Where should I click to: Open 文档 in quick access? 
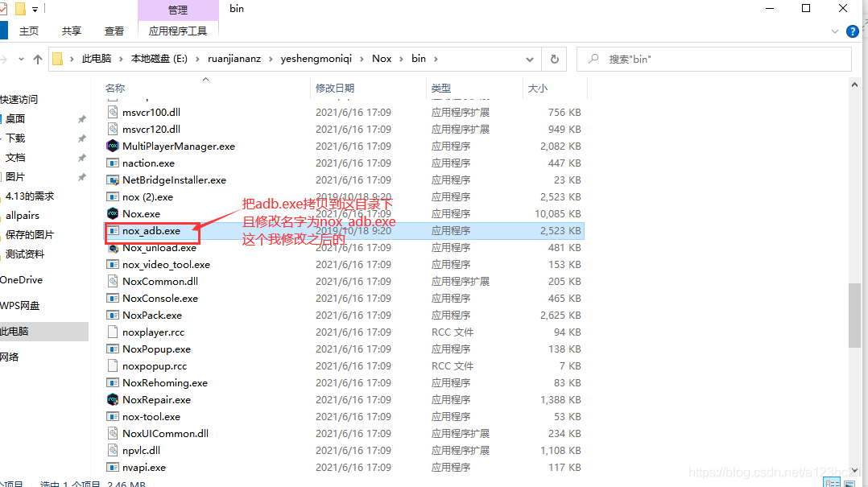click(15, 157)
